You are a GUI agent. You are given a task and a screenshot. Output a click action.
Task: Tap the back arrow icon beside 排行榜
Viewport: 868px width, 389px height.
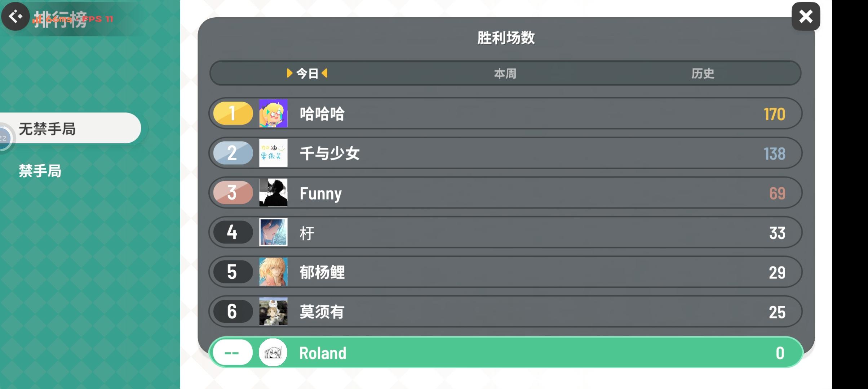(x=15, y=16)
